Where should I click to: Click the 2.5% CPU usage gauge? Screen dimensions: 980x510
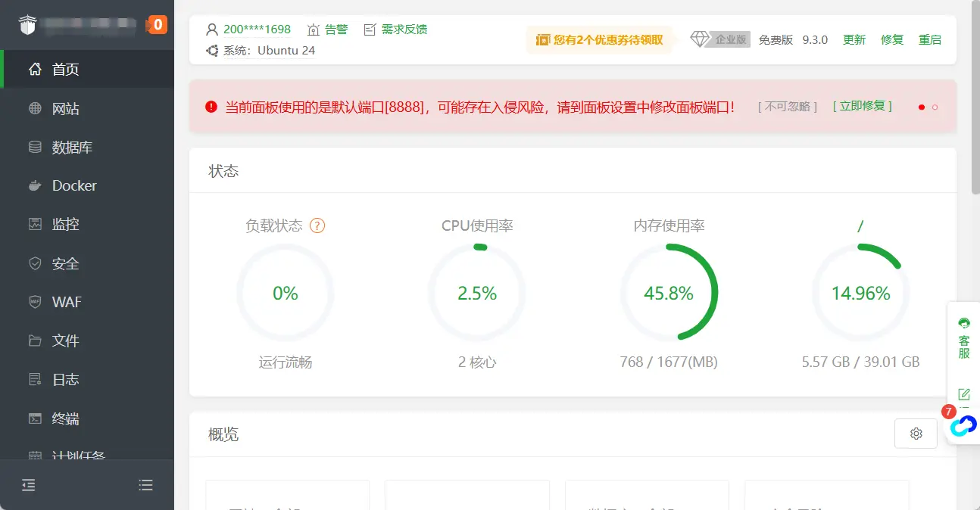pyautogui.click(x=477, y=293)
